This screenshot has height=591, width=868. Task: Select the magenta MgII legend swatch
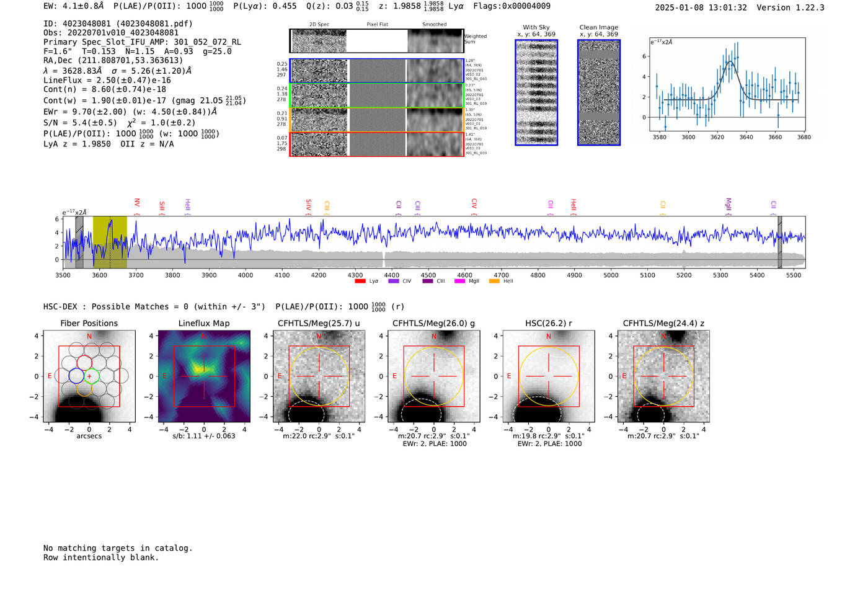(459, 281)
